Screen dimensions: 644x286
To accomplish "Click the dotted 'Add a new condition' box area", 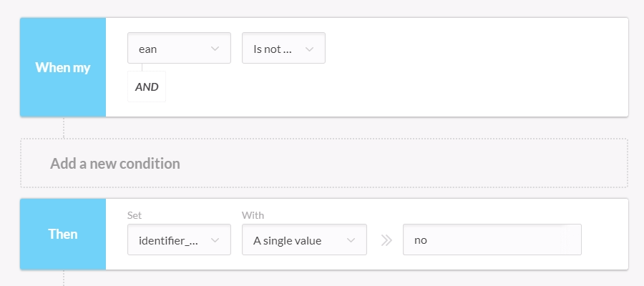I will [x=324, y=163].
